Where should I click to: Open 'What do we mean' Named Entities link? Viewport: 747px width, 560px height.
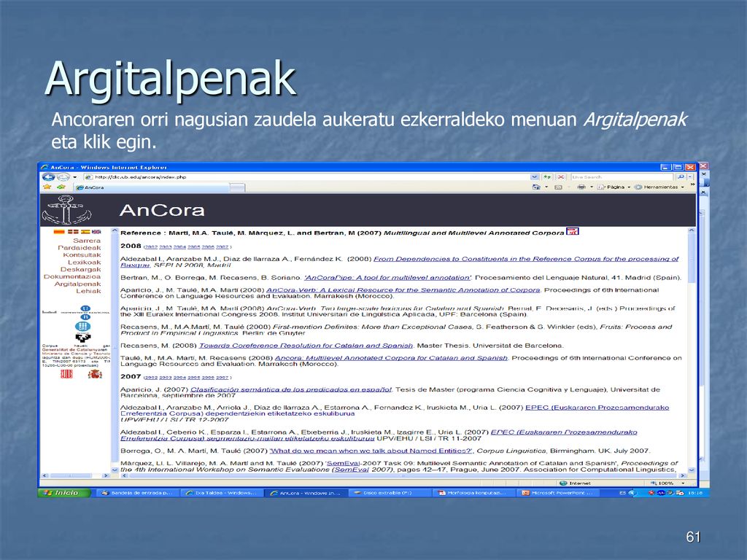[x=371, y=451]
